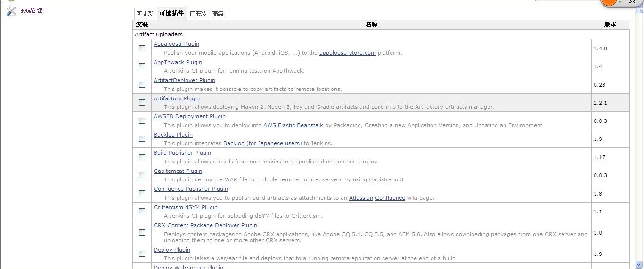Check the Appaloosa Plugin install checkbox

coord(142,48)
